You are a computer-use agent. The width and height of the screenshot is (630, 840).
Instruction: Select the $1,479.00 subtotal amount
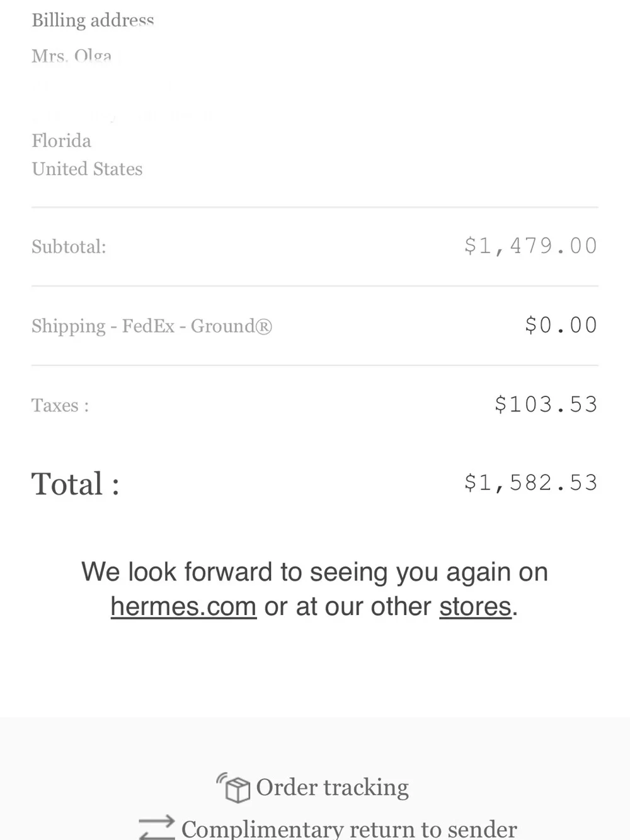point(530,246)
